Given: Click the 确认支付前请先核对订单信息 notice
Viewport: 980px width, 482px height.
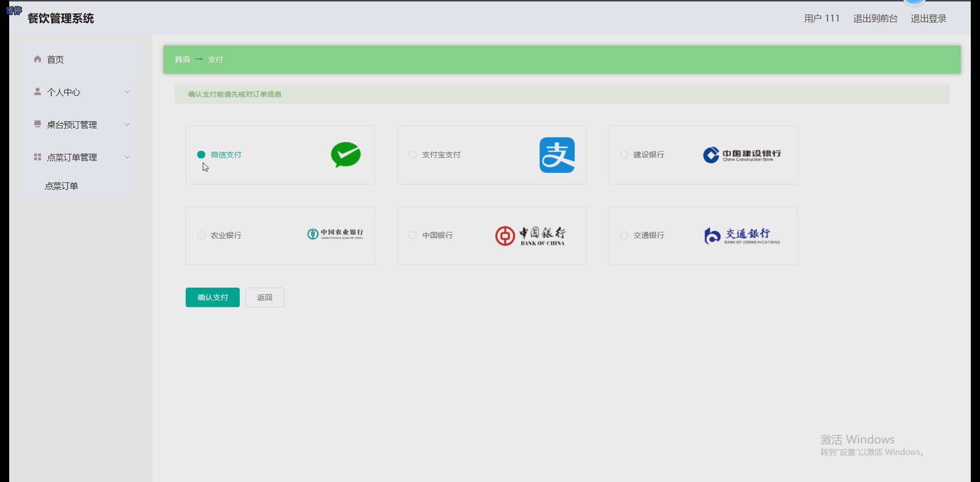Looking at the screenshot, I should click(x=235, y=94).
